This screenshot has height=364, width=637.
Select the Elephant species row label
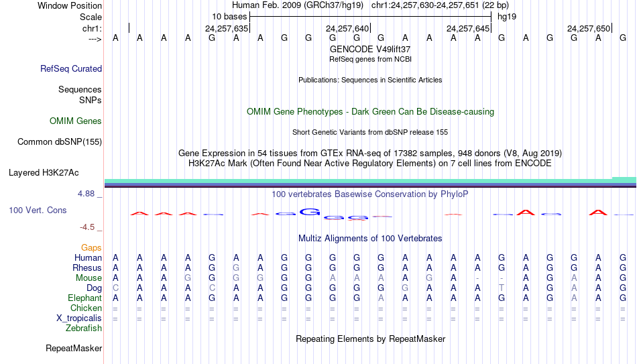[x=85, y=298]
